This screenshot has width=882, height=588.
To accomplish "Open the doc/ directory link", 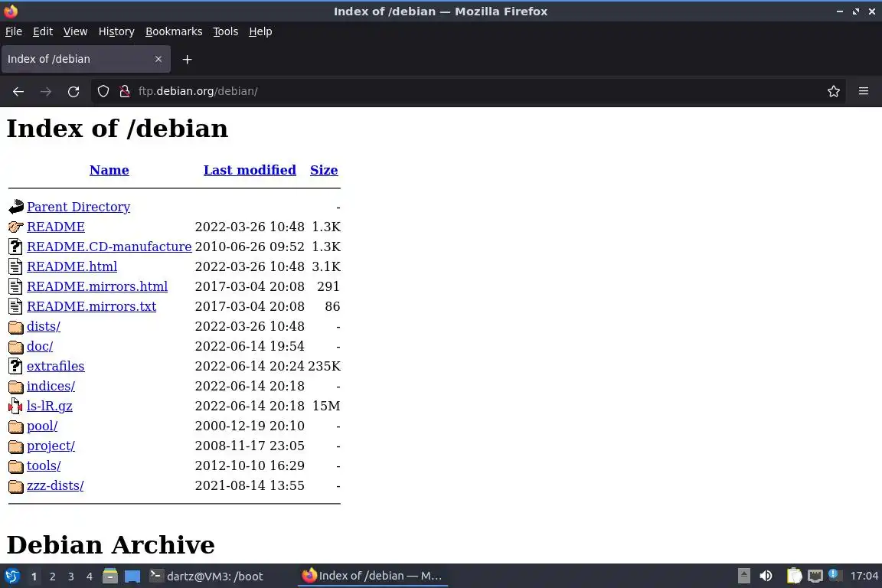I will pyautogui.click(x=40, y=347).
